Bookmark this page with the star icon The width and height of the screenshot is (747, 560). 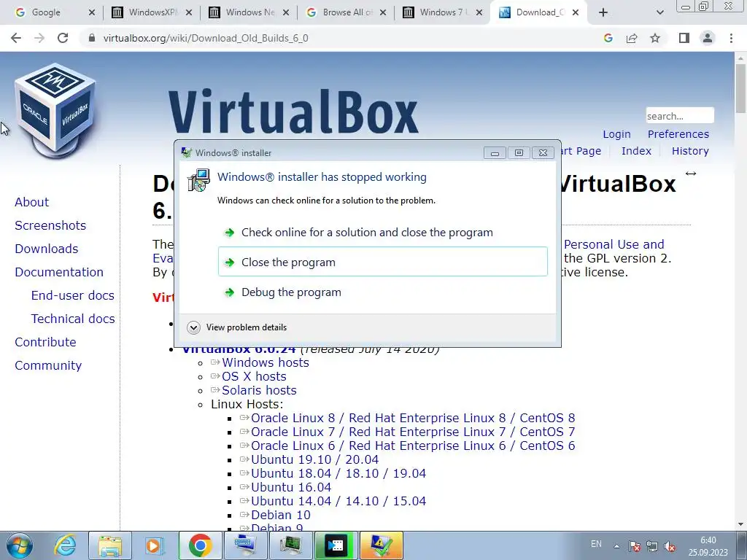(655, 38)
